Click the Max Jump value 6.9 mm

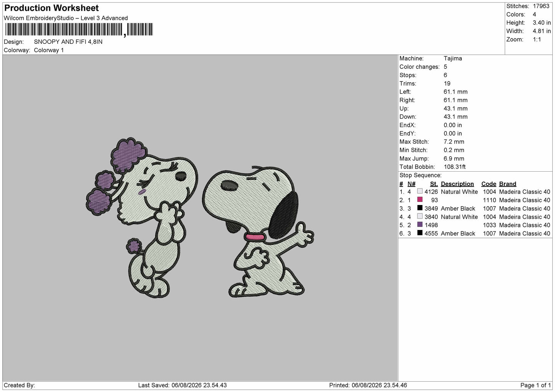pyautogui.click(x=454, y=159)
